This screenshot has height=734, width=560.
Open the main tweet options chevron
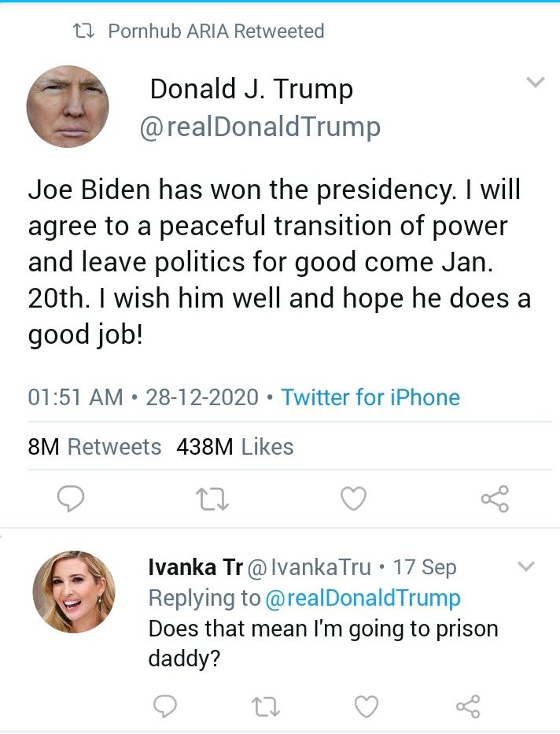[x=535, y=83]
